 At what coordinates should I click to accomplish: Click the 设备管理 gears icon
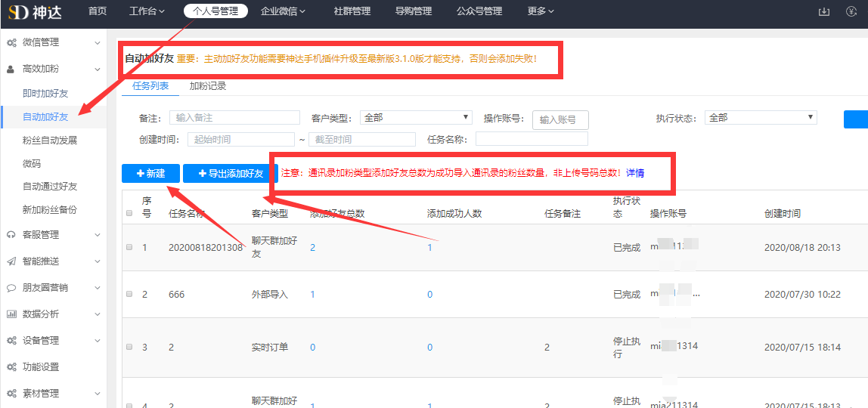(11, 341)
